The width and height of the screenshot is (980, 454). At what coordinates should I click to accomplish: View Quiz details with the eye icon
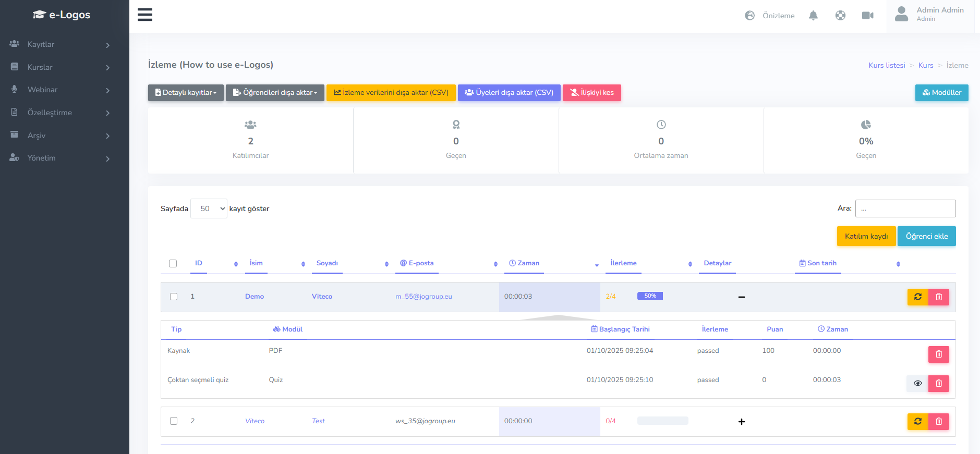coord(917,384)
